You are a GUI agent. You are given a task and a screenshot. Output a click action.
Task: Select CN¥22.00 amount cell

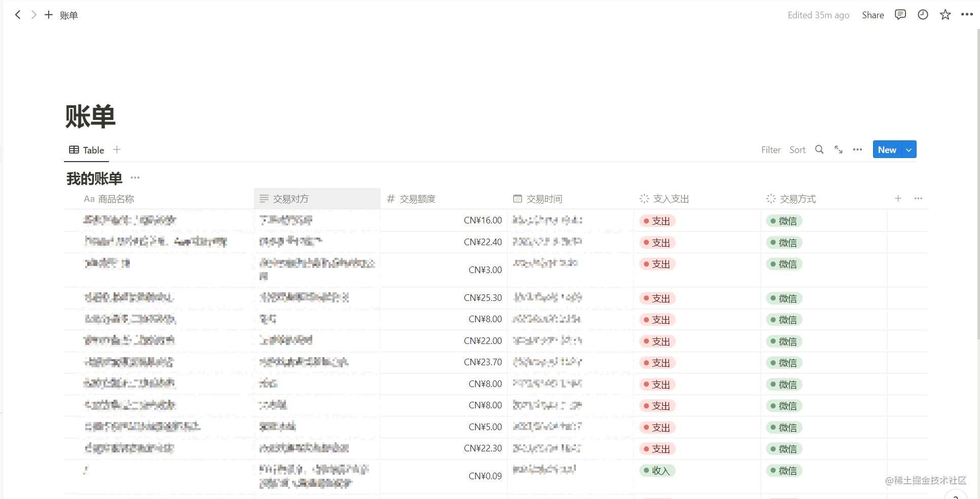click(444, 341)
